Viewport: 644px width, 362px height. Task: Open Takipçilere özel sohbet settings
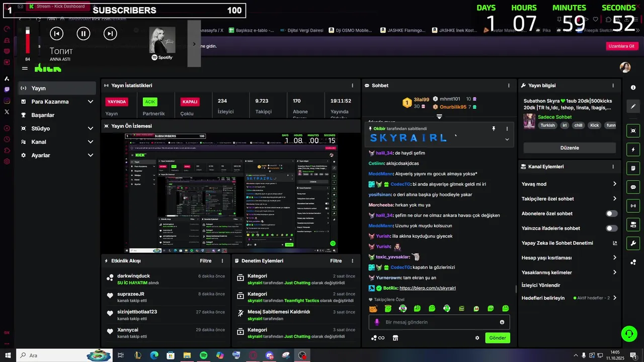pyautogui.click(x=569, y=199)
